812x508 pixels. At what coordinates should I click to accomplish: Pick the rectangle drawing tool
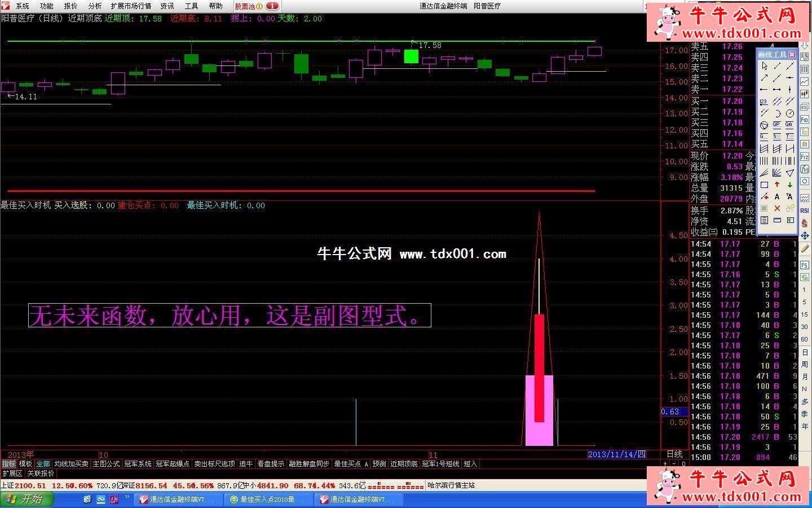point(764,185)
